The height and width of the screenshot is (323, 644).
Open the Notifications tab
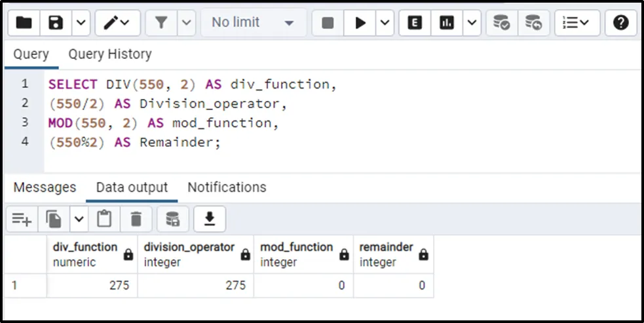(x=227, y=187)
